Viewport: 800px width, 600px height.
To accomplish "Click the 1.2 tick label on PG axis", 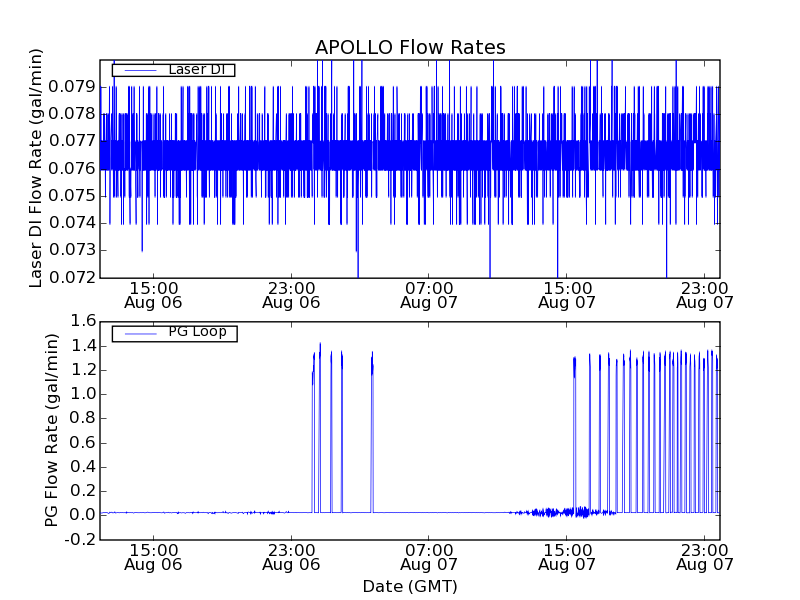I will [83, 370].
